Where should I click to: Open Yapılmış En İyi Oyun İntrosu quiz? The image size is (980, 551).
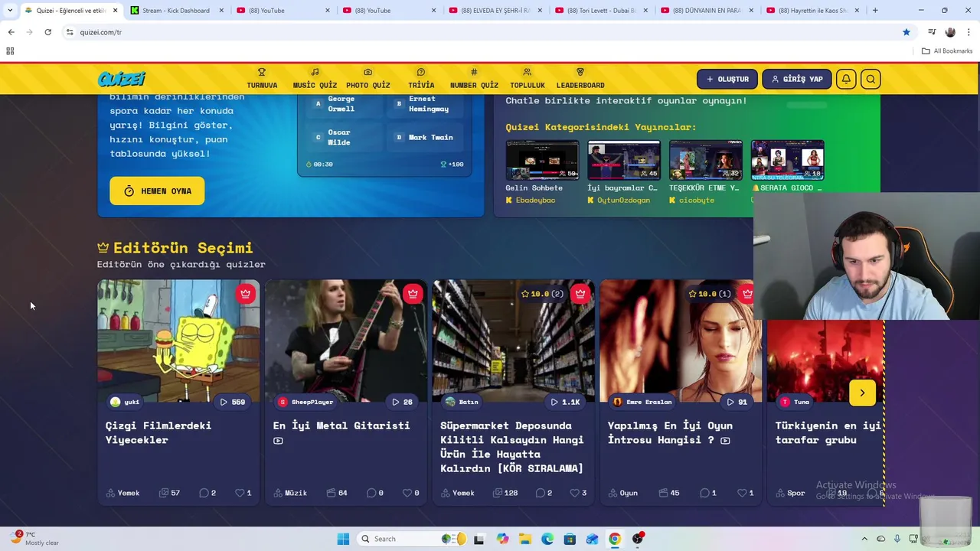tap(670, 432)
